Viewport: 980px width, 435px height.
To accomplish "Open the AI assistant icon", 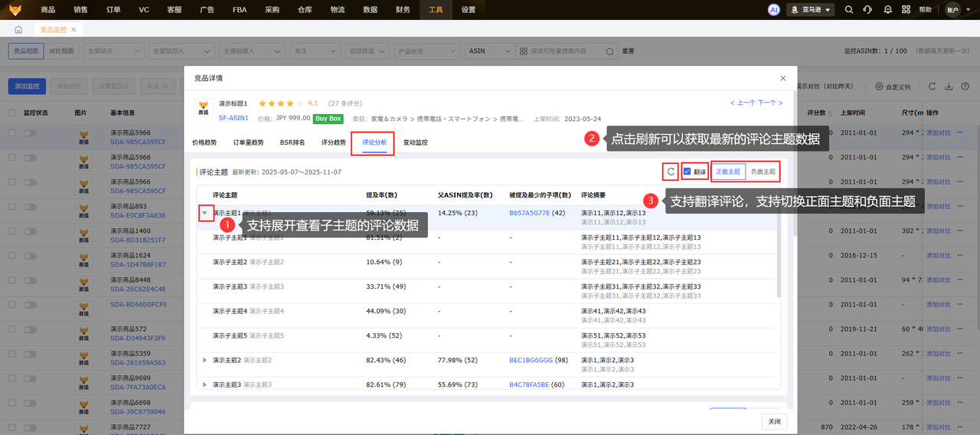I will pos(773,10).
